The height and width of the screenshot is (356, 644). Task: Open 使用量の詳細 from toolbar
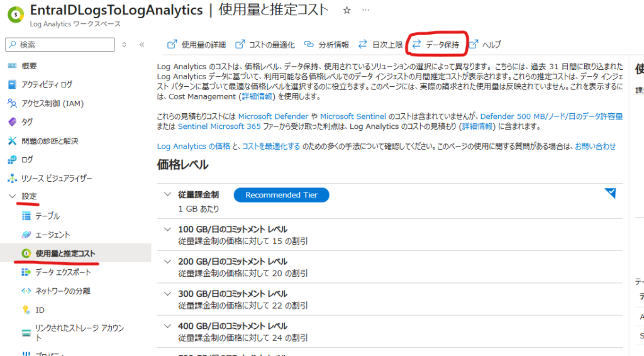[196, 45]
